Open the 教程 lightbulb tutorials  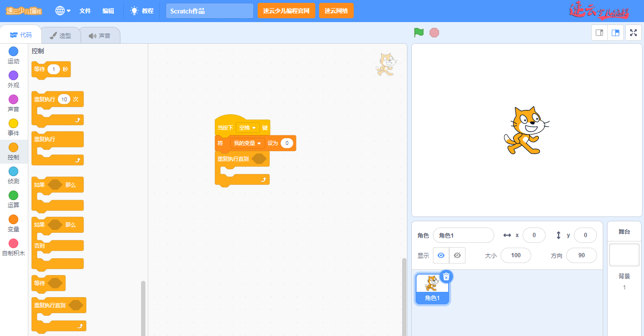[142, 11]
